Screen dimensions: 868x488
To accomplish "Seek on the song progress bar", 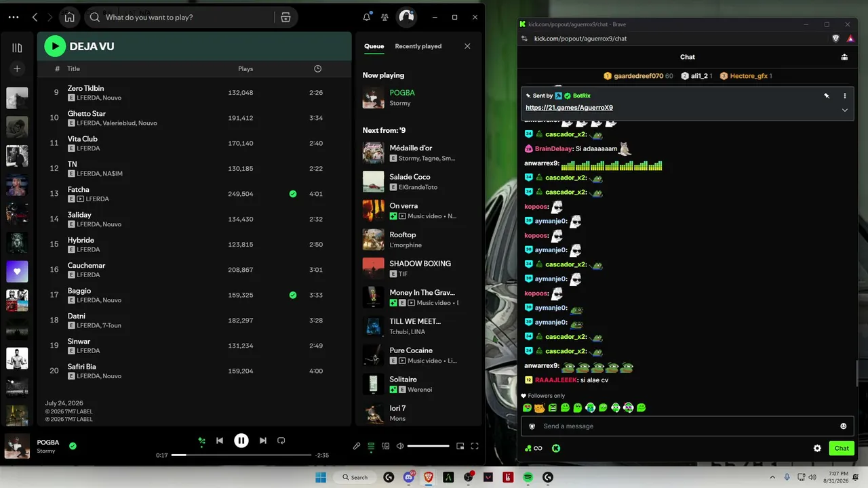I will tap(241, 455).
